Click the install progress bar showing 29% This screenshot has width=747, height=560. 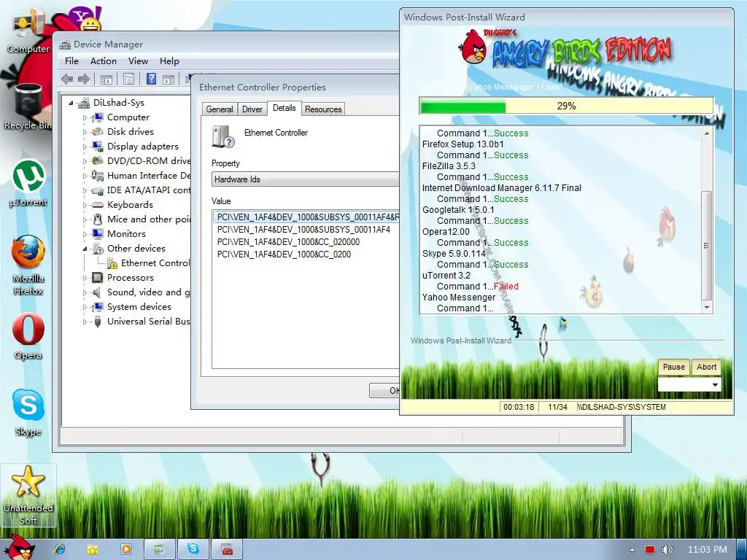[x=566, y=106]
